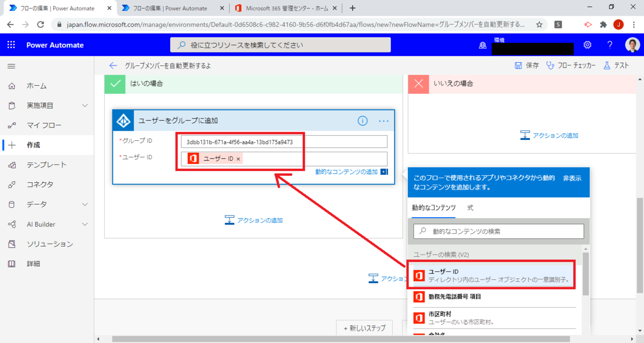Open the settings gear icon
644x343 pixels.
(x=588, y=45)
